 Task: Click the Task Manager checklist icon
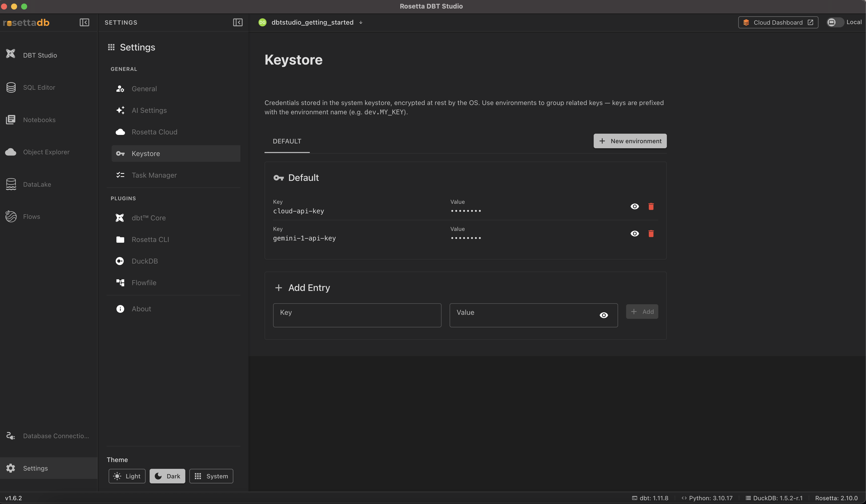coord(120,175)
